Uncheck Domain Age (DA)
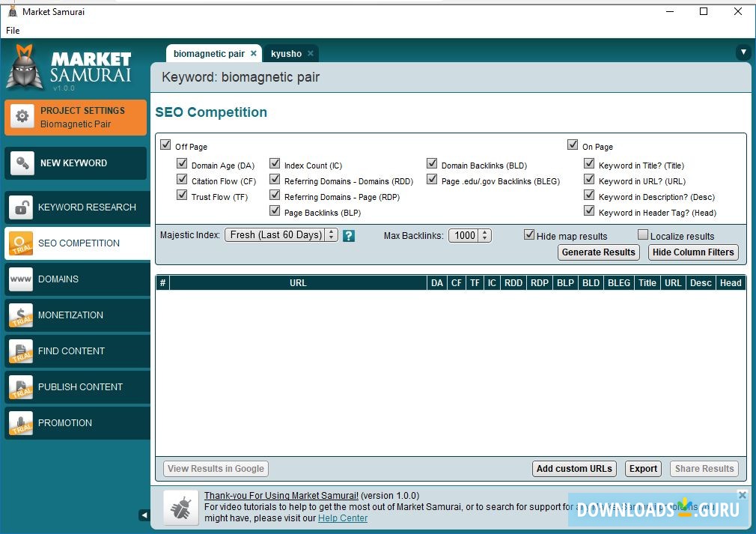 click(182, 163)
